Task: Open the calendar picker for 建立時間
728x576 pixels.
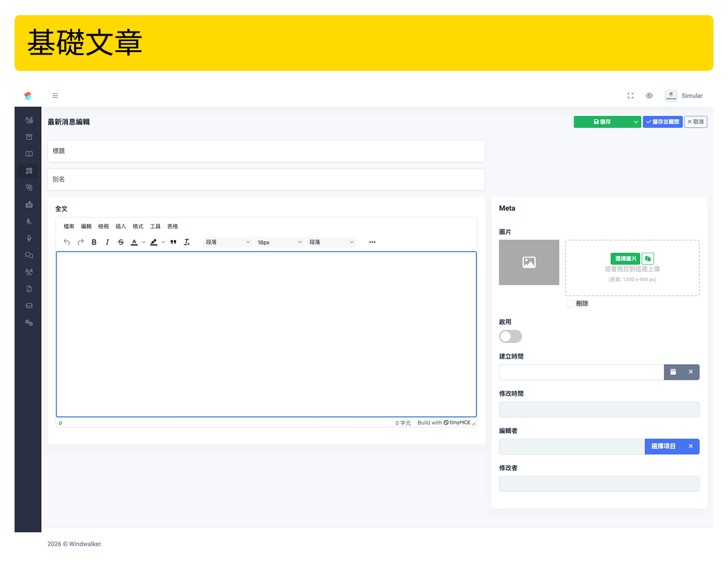Action: (x=673, y=372)
